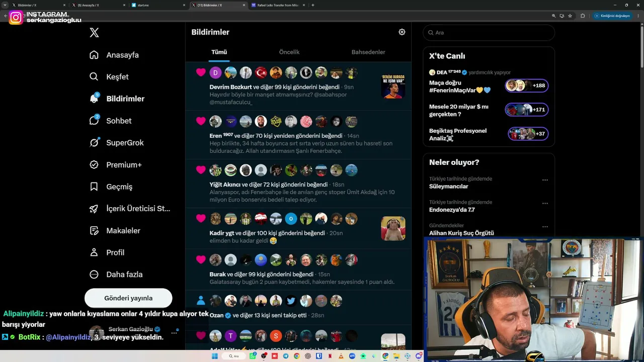Click the taskbar search box Ara
Screen dimensions: 644x362
[234, 356]
